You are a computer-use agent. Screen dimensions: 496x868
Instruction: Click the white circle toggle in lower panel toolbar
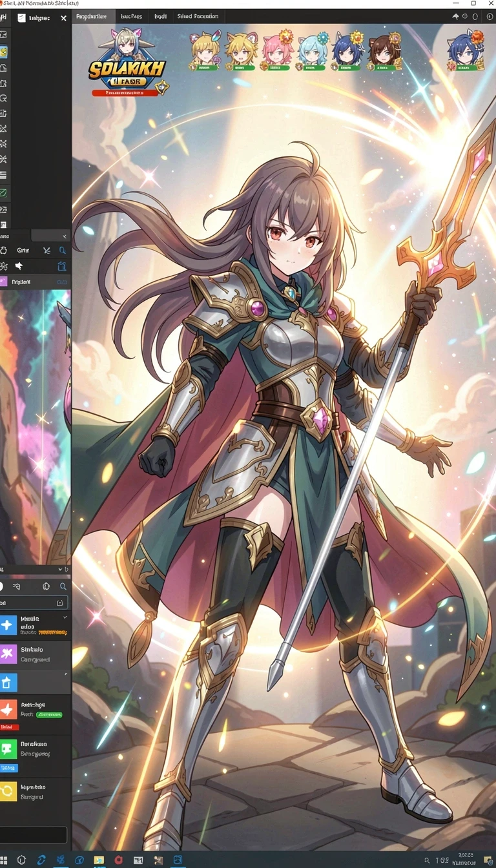pyautogui.click(x=2, y=586)
